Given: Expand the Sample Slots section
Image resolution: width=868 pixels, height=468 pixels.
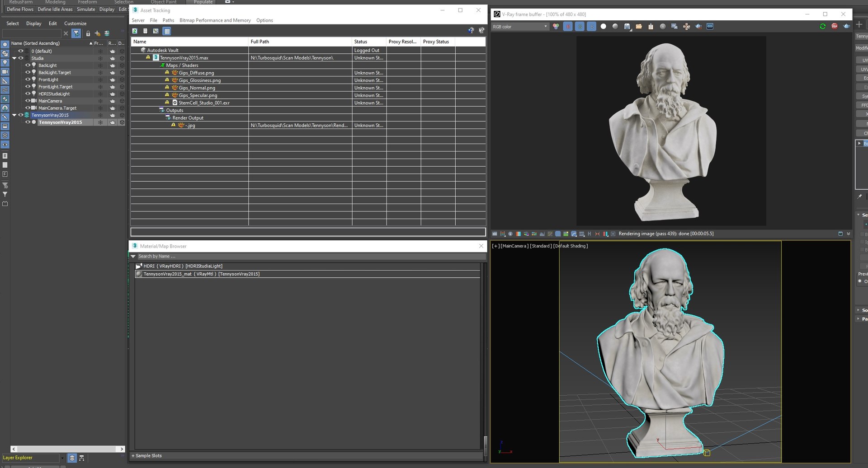Looking at the screenshot, I should point(146,456).
